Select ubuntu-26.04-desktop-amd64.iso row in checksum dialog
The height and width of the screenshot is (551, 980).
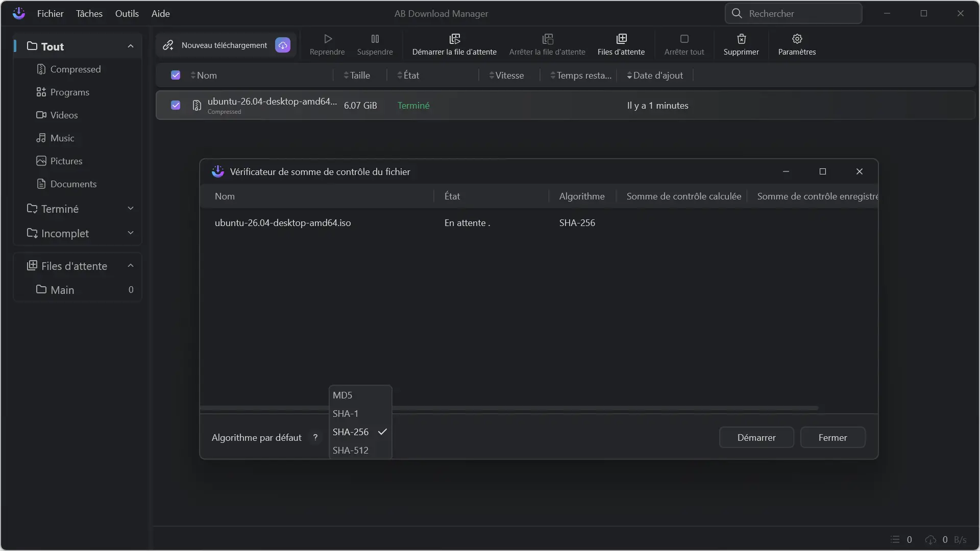(539, 222)
